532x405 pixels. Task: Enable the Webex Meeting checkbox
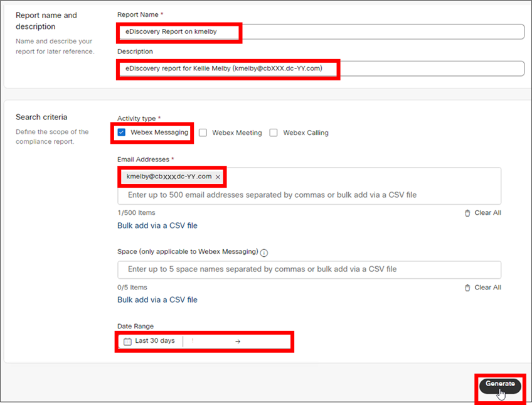[203, 133]
